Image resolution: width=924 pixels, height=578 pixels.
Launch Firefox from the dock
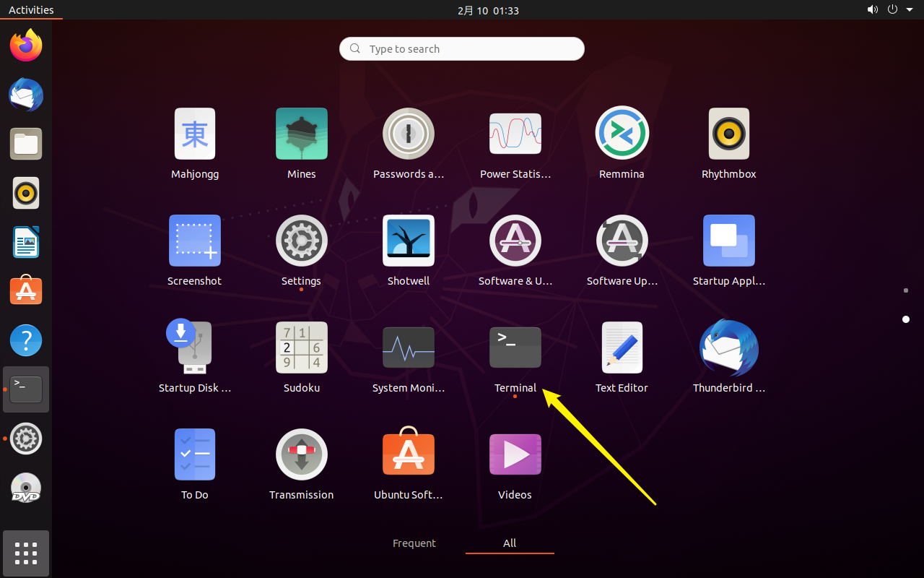tap(25, 46)
